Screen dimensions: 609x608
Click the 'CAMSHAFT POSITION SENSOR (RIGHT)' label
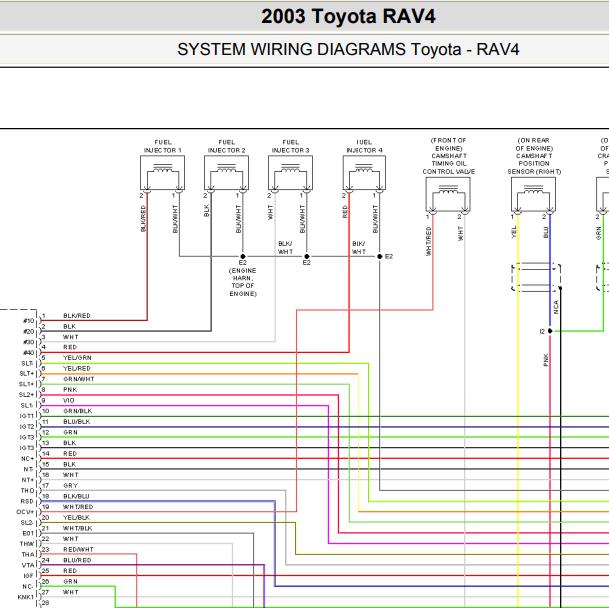534,164
